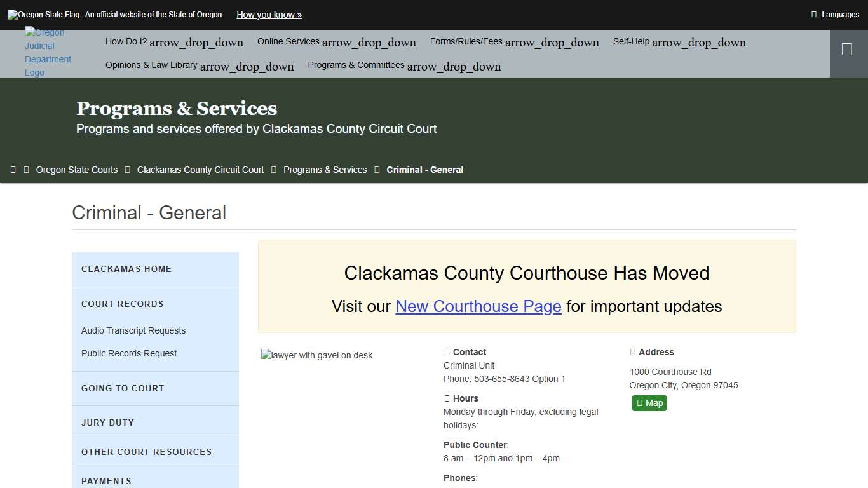Click the How you know link

(x=269, y=14)
